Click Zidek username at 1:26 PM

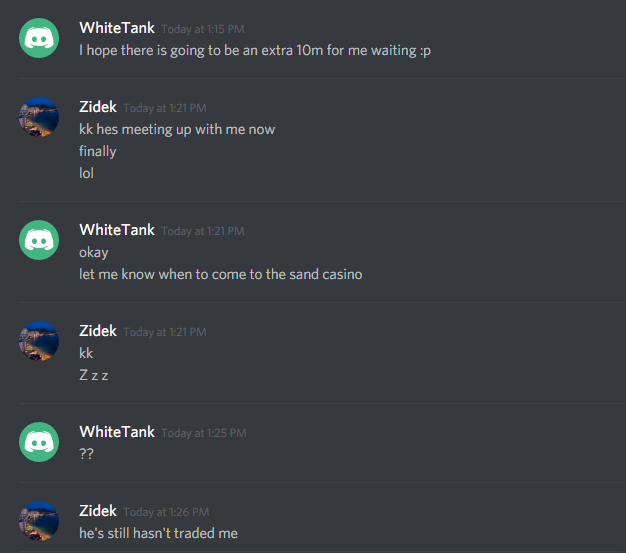(98, 511)
